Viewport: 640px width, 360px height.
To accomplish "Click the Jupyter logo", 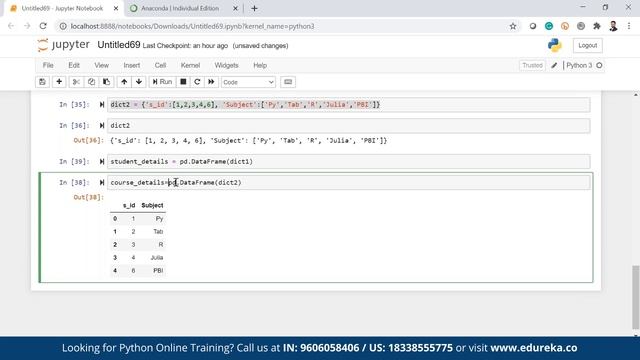I will (63, 45).
